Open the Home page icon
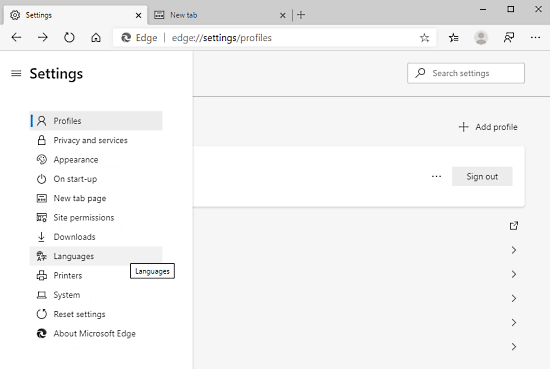Image resolution: width=550 pixels, height=369 pixels. tap(96, 37)
